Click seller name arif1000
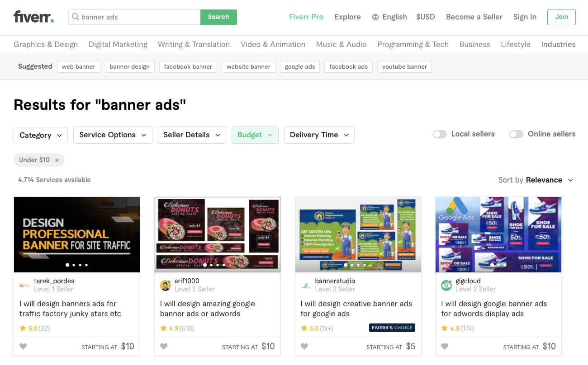The width and height of the screenshot is (588, 365). point(187,281)
